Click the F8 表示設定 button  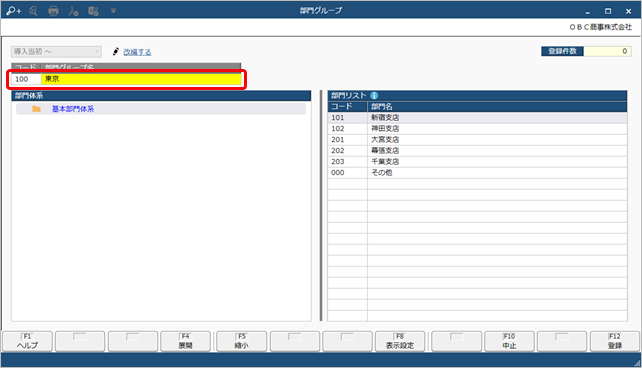[x=400, y=341]
